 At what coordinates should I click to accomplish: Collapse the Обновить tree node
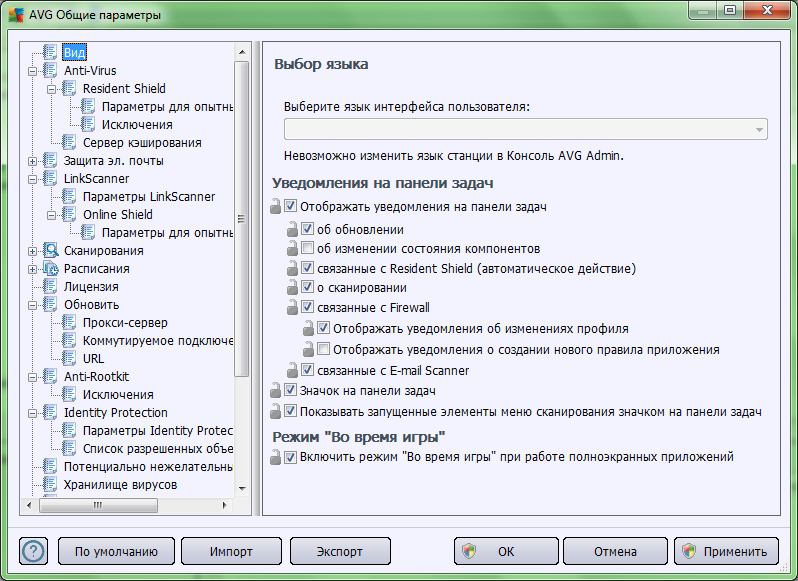33,305
